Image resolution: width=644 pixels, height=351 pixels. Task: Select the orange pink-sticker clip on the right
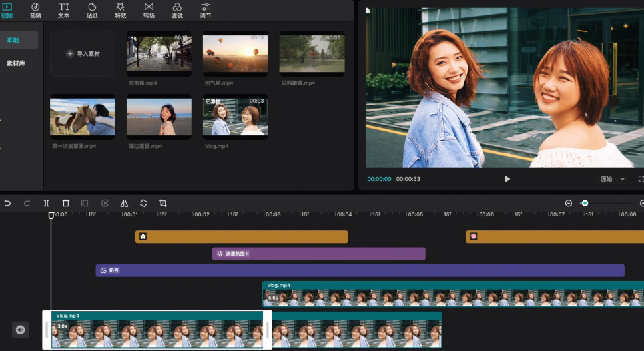(555, 237)
